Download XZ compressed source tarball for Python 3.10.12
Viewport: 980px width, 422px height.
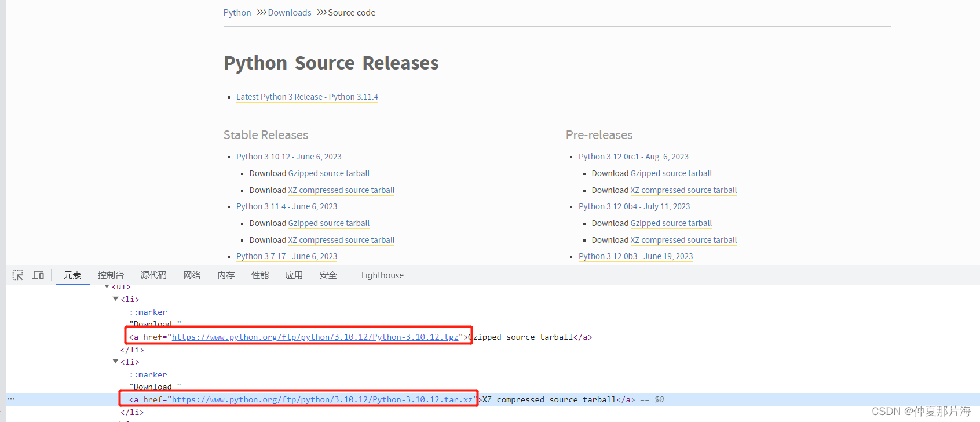[341, 190]
